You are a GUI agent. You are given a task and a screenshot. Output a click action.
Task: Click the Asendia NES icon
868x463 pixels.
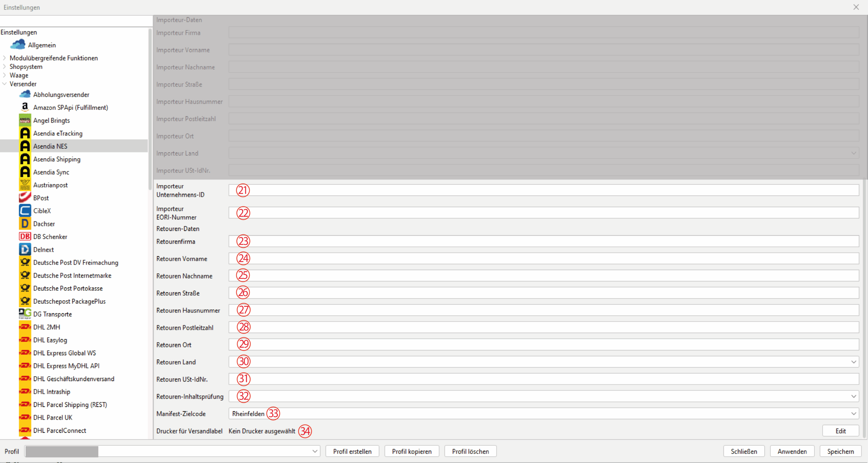click(25, 146)
